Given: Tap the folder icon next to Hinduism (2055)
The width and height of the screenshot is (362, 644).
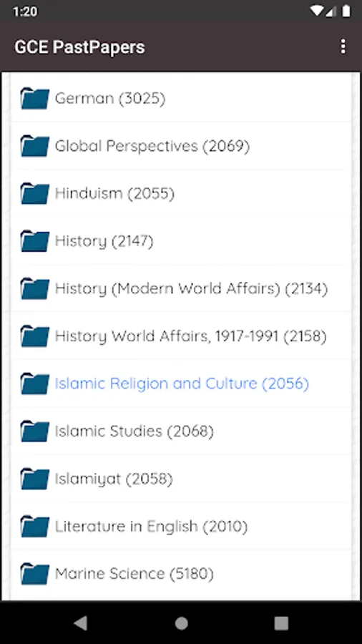Looking at the screenshot, I should click(35, 193).
